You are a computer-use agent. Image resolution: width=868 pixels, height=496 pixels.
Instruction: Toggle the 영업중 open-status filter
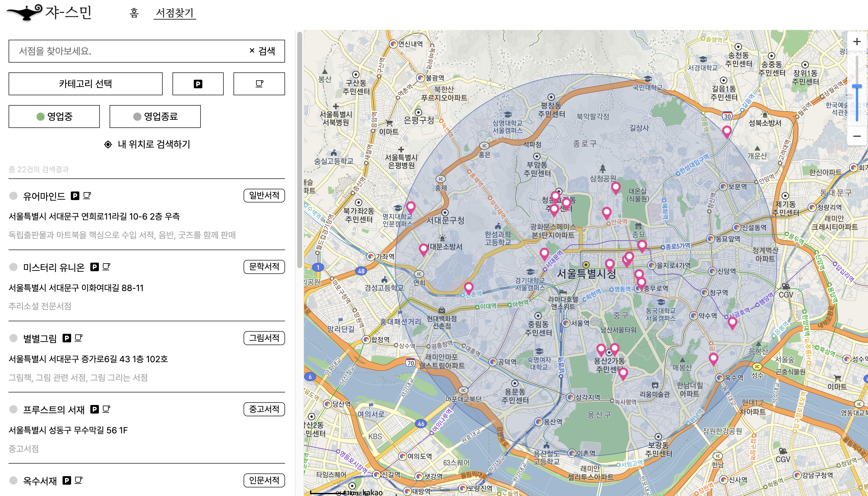pyautogui.click(x=54, y=116)
